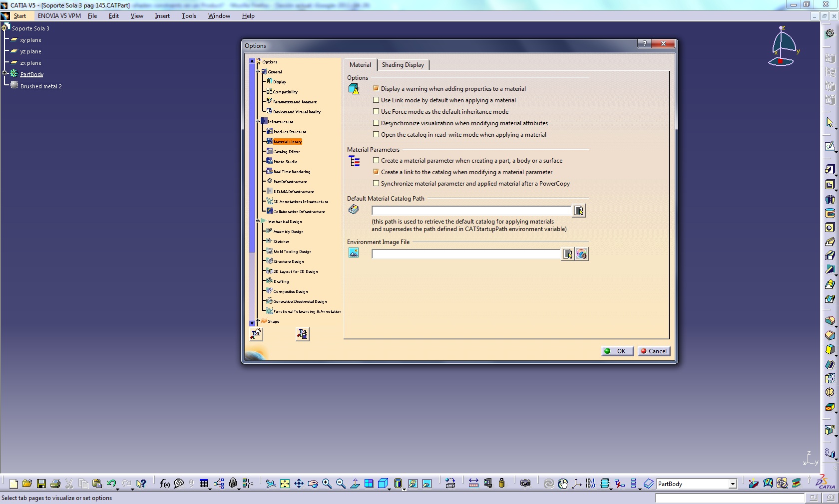
Task: Open the View mode cylinder dropdown arrow
Action: pyautogui.click(x=404, y=489)
